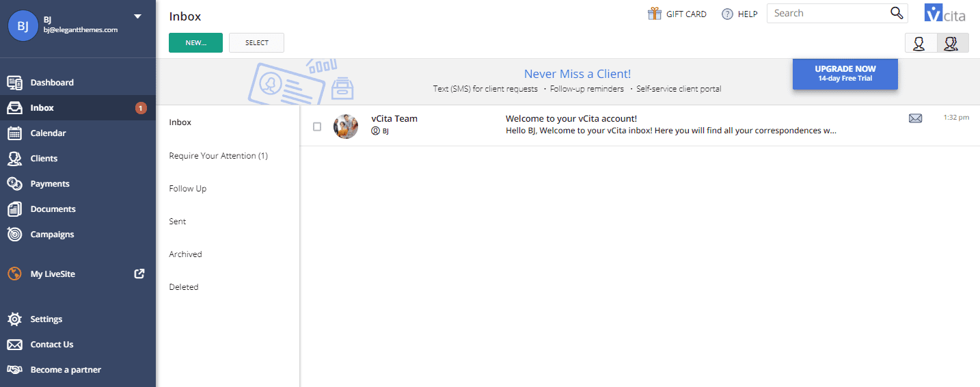Click the envelope icon on vCita Team message
This screenshot has width=980, height=387.
(916, 118)
